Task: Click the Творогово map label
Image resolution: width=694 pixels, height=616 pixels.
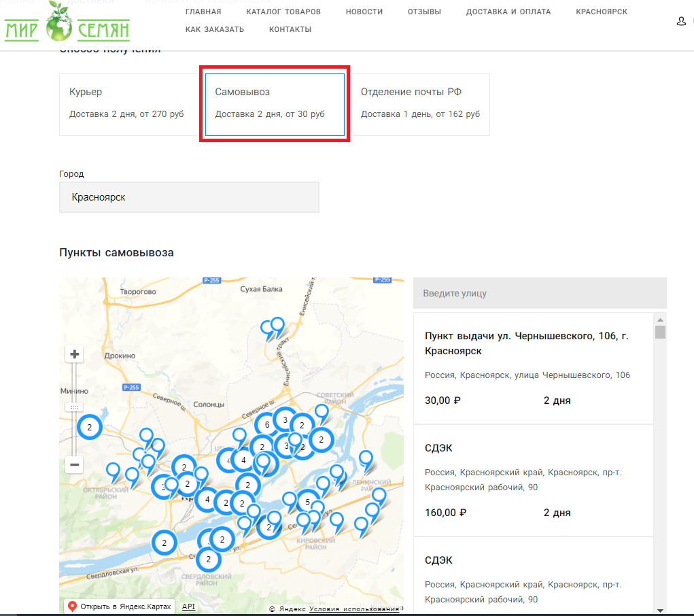Action: 138,292
